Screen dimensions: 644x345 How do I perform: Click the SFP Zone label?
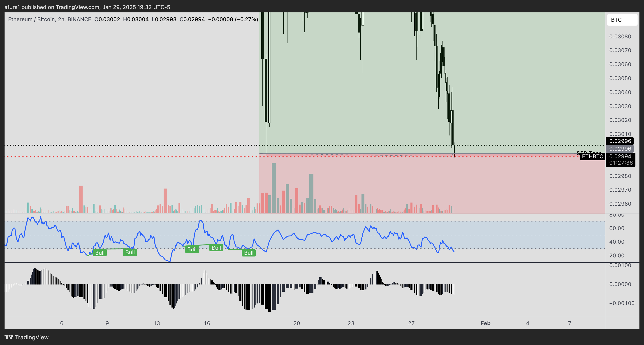[589, 153]
